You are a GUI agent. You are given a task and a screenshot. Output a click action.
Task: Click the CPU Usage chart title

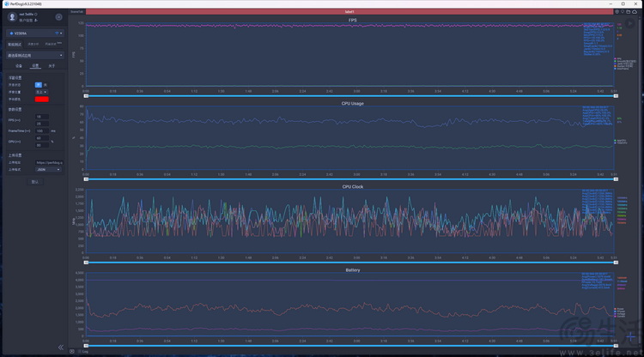tap(352, 103)
